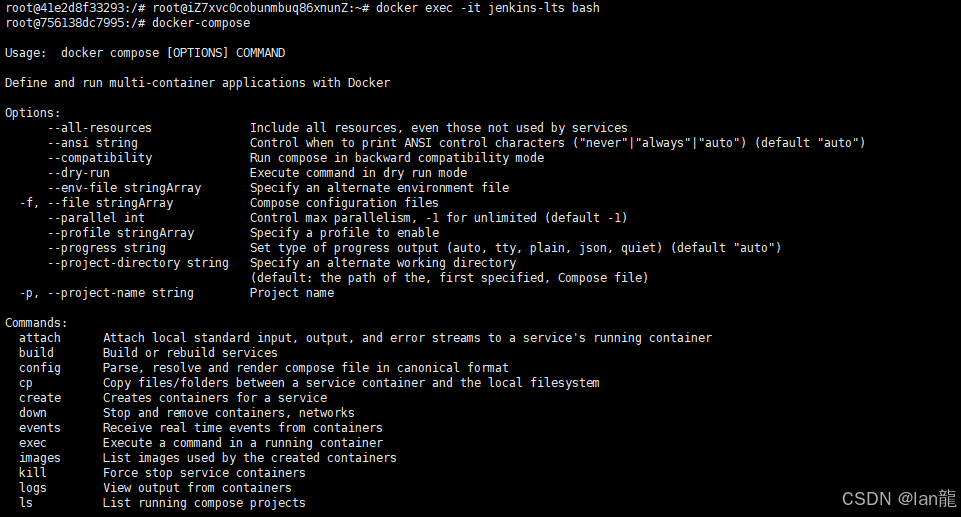Select the 'ls' command name
This screenshot has height=517, width=961.
pos(26,503)
